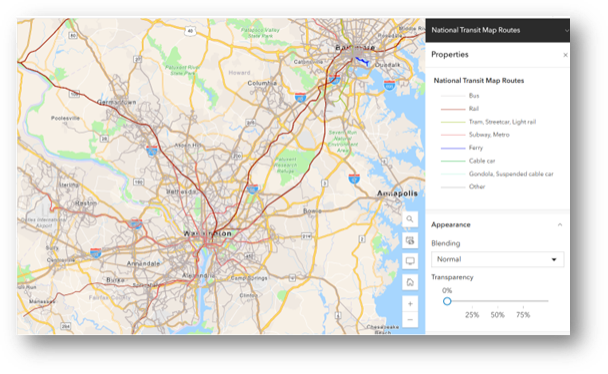Click the Dundalk label on the map
The width and height of the screenshot is (608, 374).
click(x=387, y=65)
